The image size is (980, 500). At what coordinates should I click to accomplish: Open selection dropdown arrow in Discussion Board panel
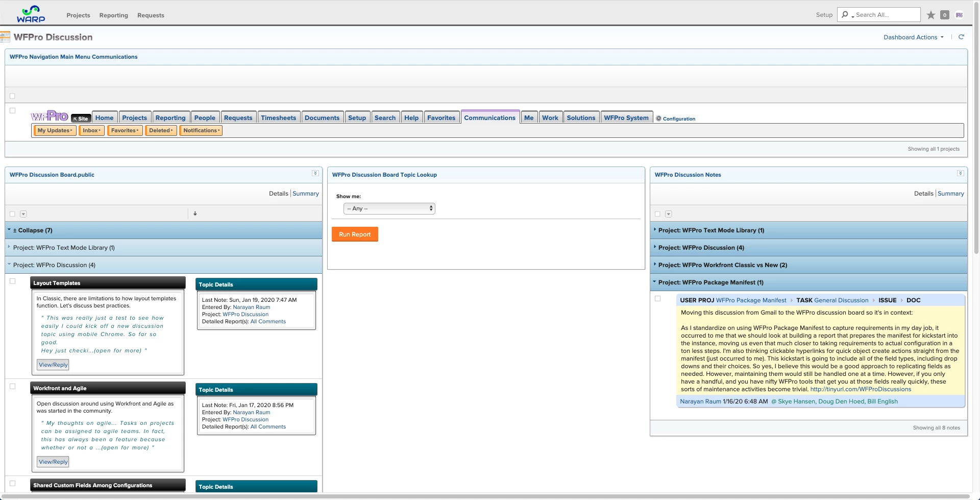click(23, 214)
